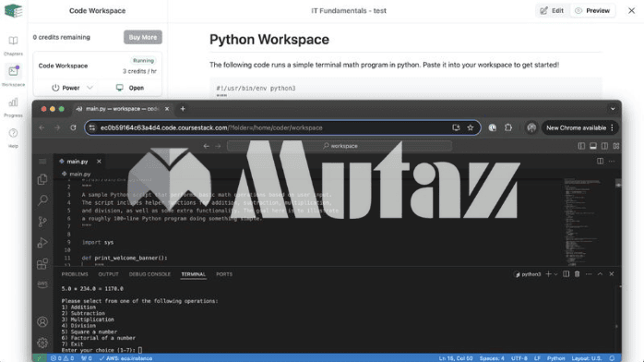The image size is (644, 362).
Task: Click Open to launch Code Workspace
Action: click(130, 88)
